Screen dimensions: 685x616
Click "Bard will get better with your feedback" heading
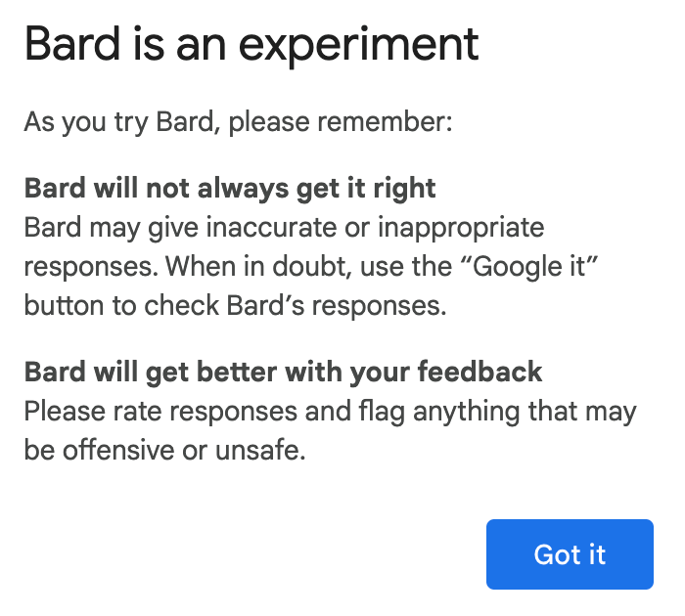tap(283, 372)
